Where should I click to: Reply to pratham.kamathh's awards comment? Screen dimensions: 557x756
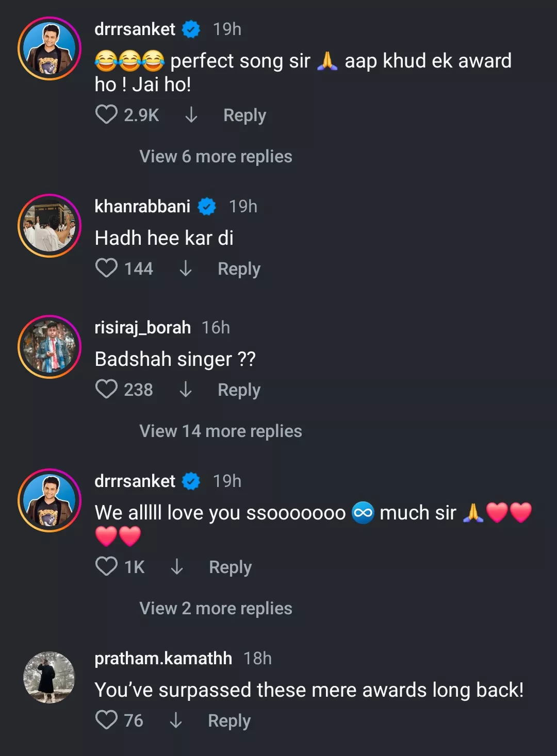click(x=229, y=720)
